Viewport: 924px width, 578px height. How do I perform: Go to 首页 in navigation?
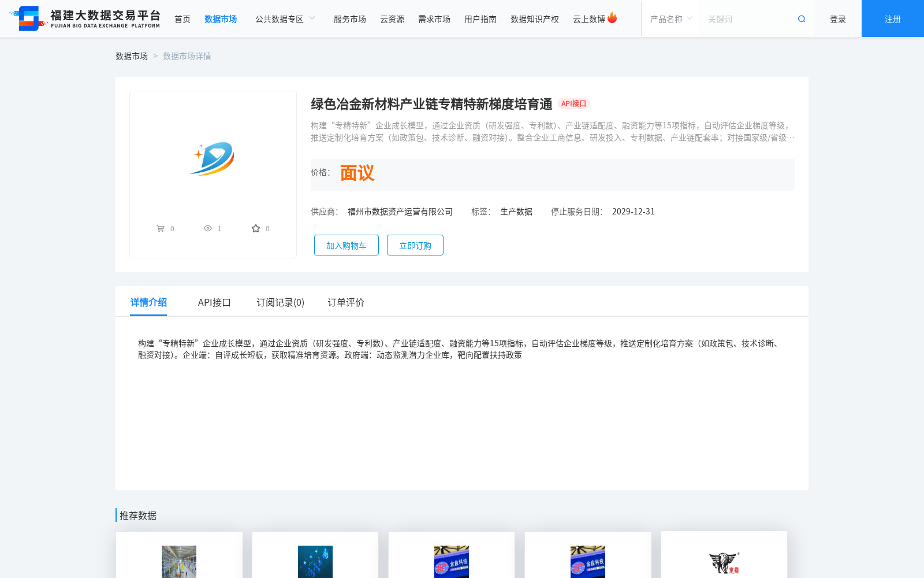pyautogui.click(x=182, y=19)
